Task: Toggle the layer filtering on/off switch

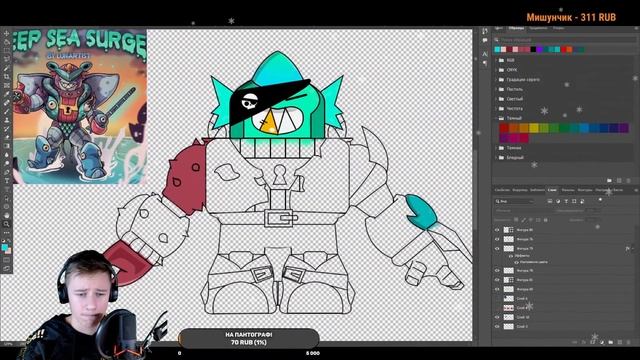Action: click(x=600, y=200)
